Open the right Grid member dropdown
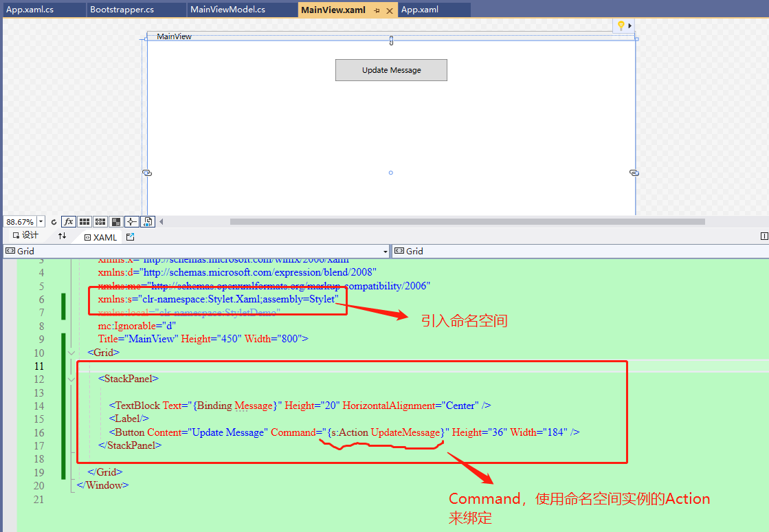The image size is (769, 532). click(x=581, y=251)
